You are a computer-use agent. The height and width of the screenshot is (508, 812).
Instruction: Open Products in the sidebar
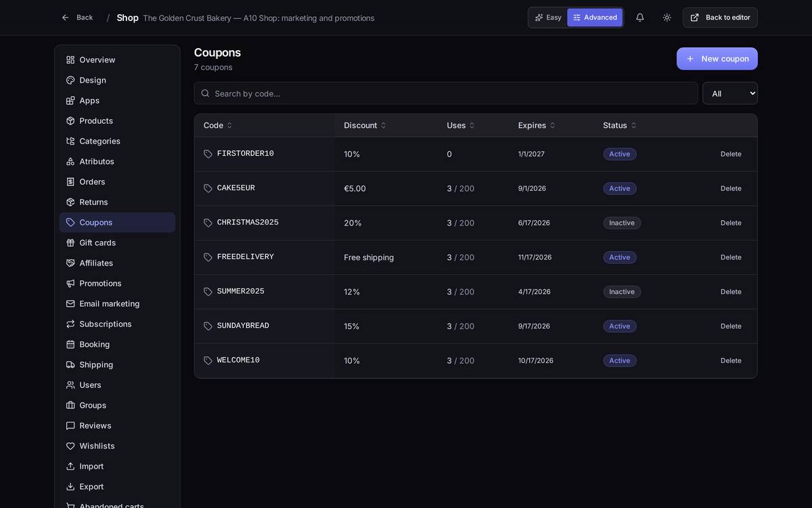click(117, 121)
